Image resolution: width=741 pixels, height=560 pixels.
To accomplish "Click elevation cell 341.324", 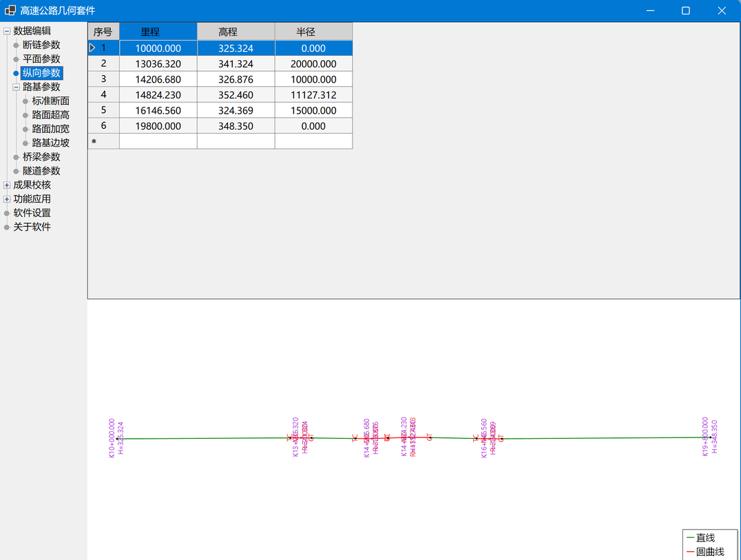I will pos(236,64).
